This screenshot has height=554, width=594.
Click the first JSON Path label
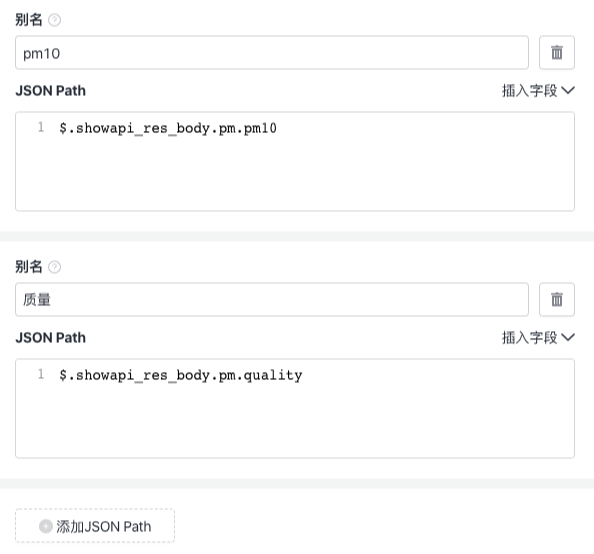click(51, 91)
